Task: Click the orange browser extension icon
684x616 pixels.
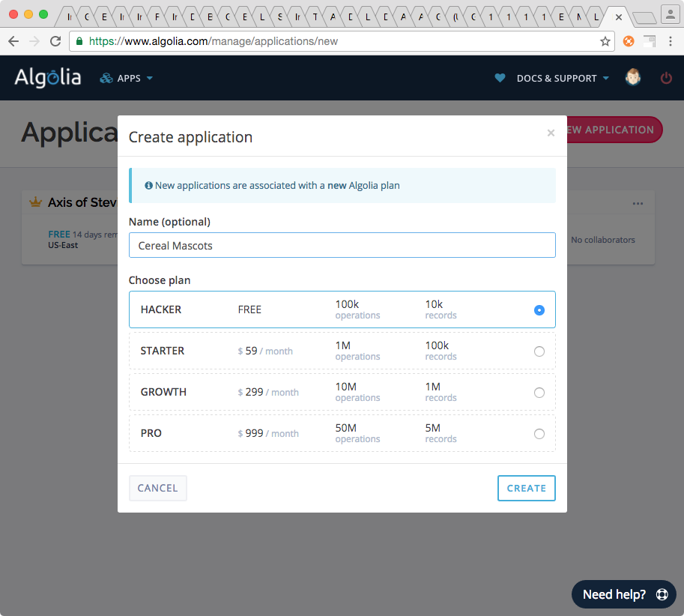Action: [629, 41]
